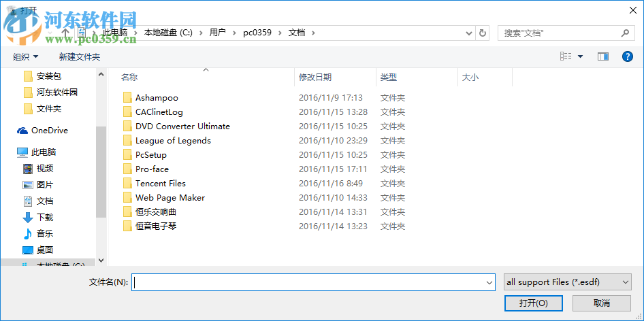644x321 pixels.
Task: Click the search magnifier icon
Action: (625, 33)
